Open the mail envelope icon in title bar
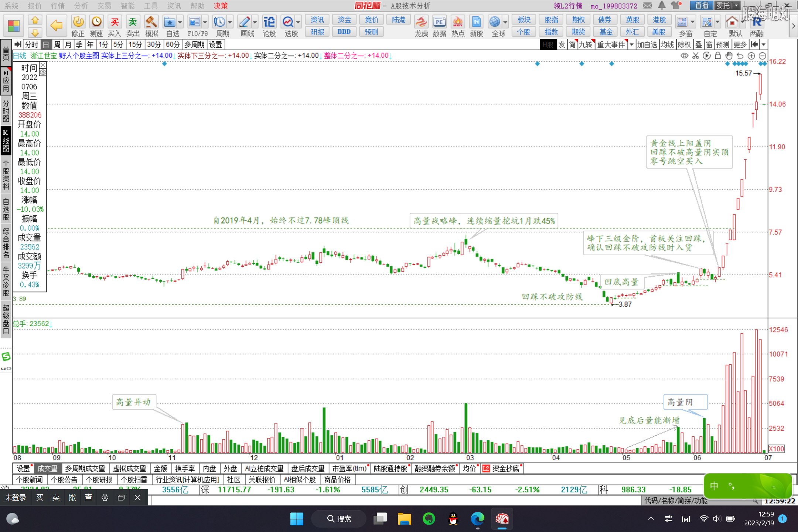 647,6
